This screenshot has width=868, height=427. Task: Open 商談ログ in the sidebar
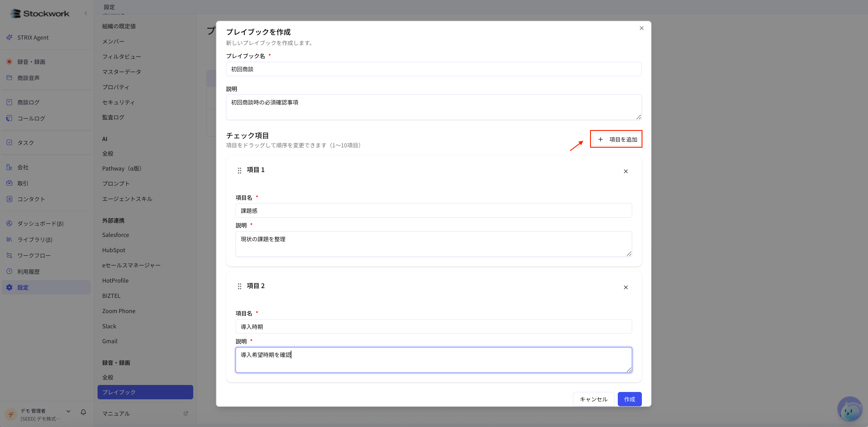pos(28,102)
